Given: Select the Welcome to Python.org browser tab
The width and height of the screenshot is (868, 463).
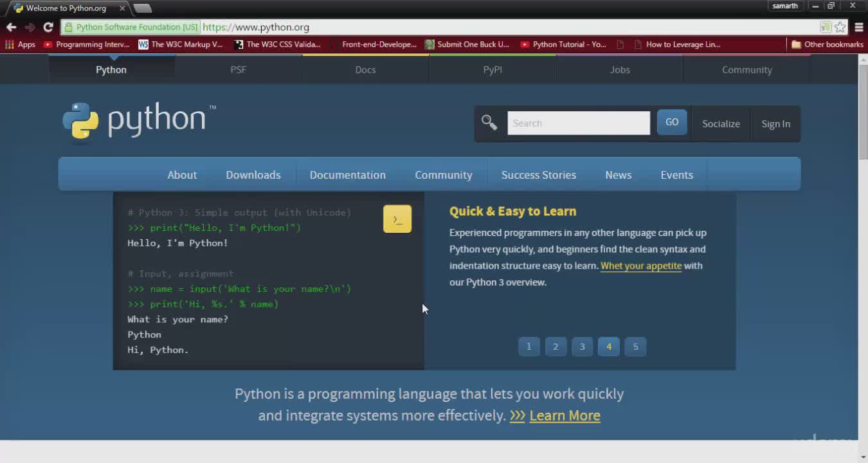Looking at the screenshot, I should (x=66, y=8).
